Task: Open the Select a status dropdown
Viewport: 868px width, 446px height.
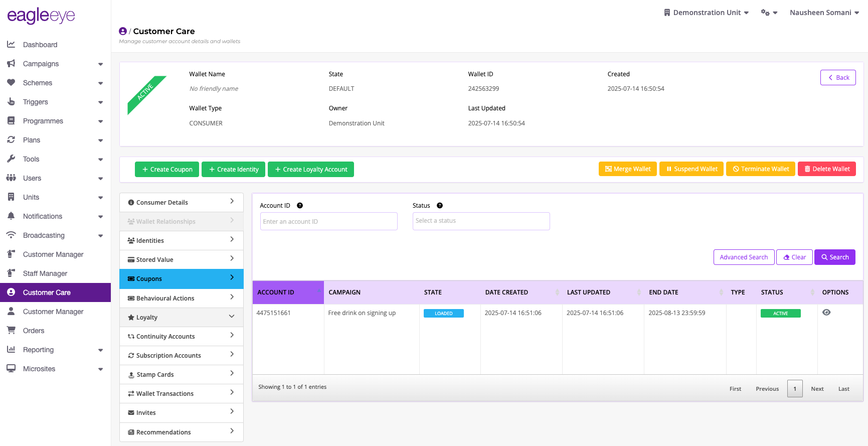Action: tap(481, 221)
